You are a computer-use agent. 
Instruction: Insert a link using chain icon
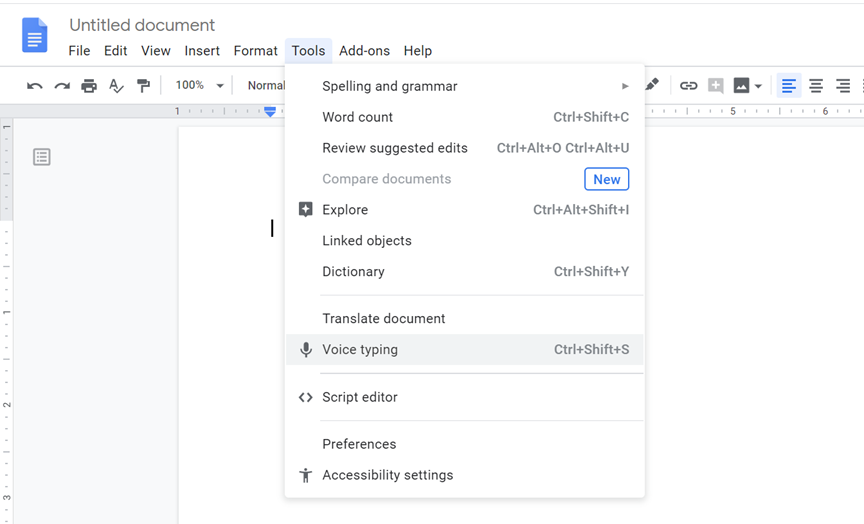click(x=688, y=86)
